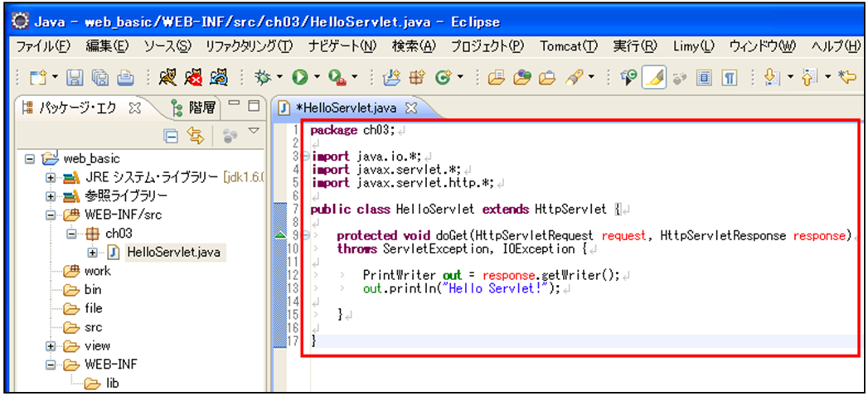
Task: Open the Package Explorer view menu triangle
Action: (254, 133)
